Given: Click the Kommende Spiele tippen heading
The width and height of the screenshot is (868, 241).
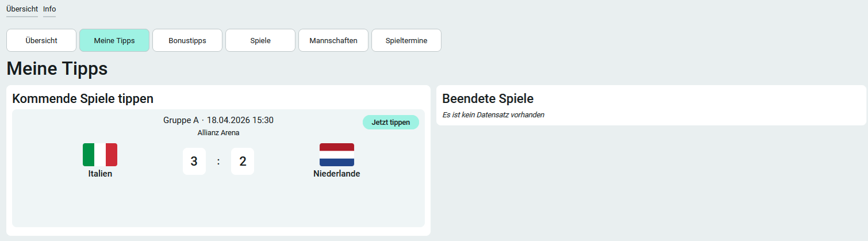Looking at the screenshot, I should (83, 98).
